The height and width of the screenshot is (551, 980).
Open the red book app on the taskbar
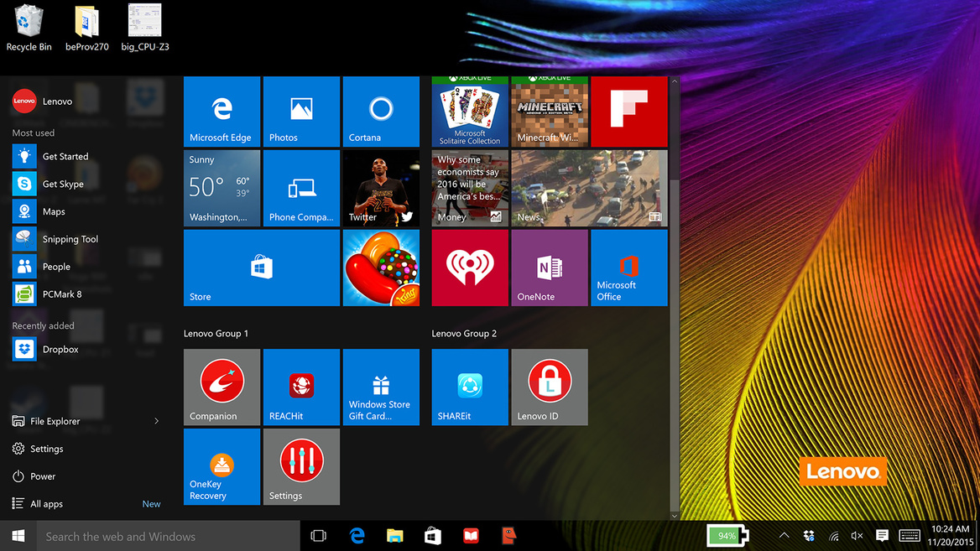click(x=472, y=536)
